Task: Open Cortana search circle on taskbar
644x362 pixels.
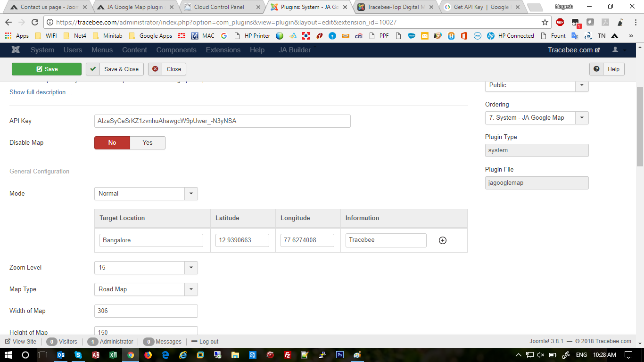Action: (x=25, y=355)
